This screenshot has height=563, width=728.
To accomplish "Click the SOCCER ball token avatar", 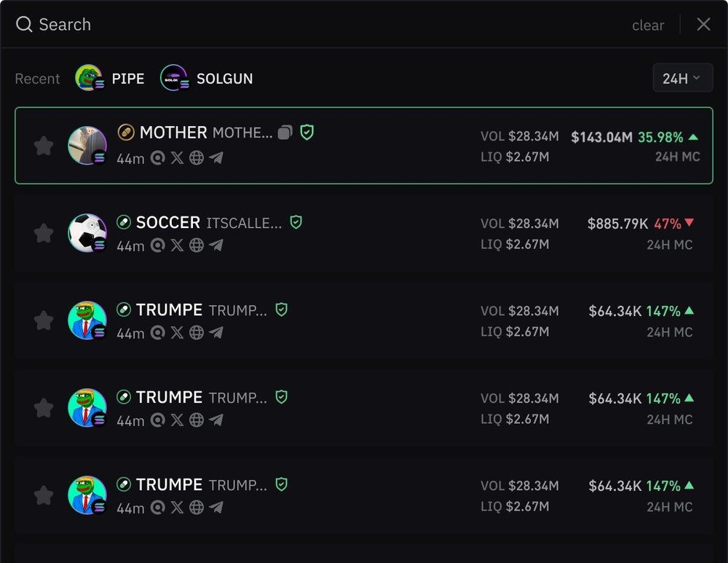I will [x=87, y=233].
